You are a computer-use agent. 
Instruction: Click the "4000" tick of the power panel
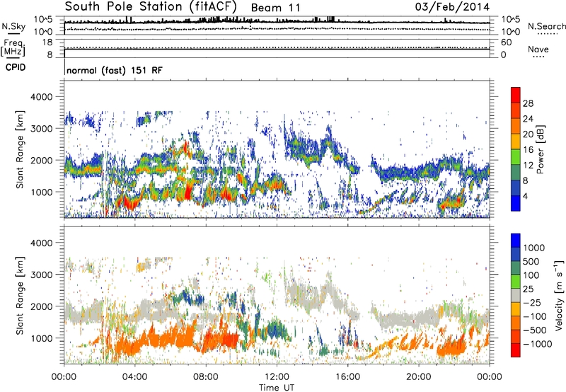click(42, 97)
